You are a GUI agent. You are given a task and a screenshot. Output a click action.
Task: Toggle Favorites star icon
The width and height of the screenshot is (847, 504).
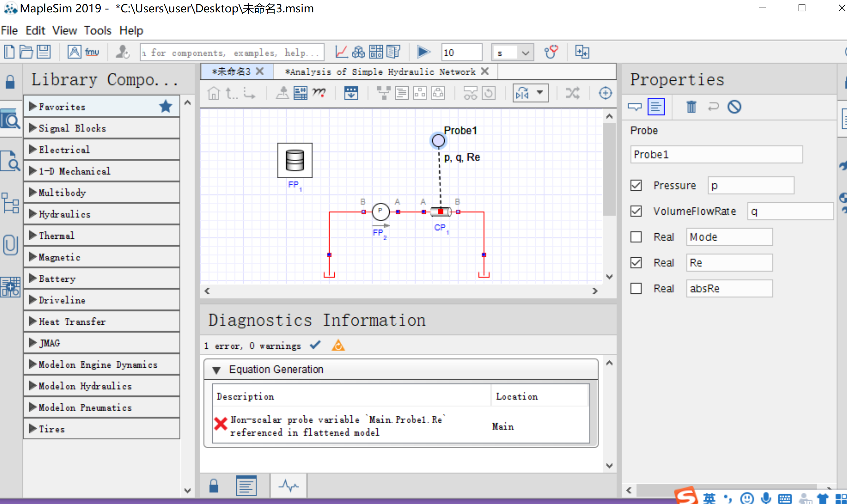[166, 107]
